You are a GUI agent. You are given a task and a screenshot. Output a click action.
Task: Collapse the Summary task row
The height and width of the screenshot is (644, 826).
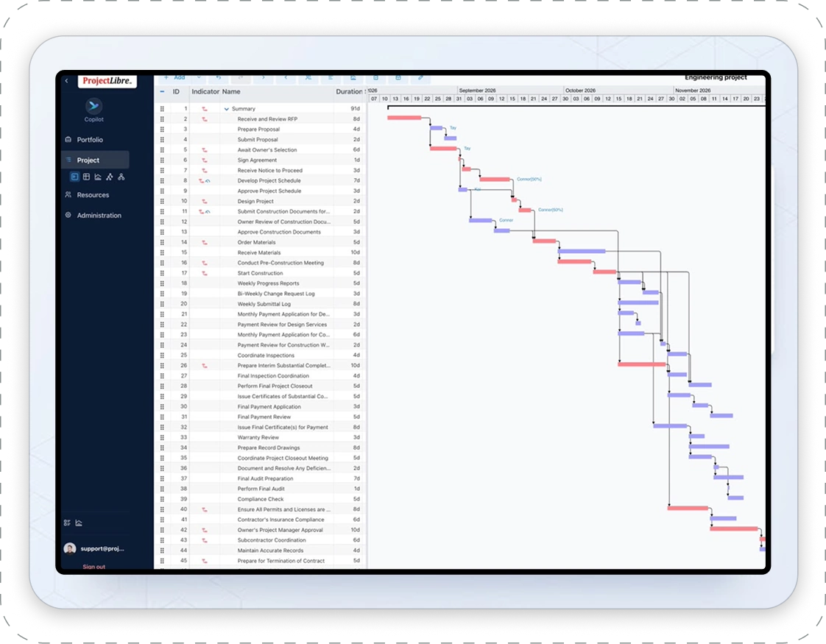pos(227,109)
